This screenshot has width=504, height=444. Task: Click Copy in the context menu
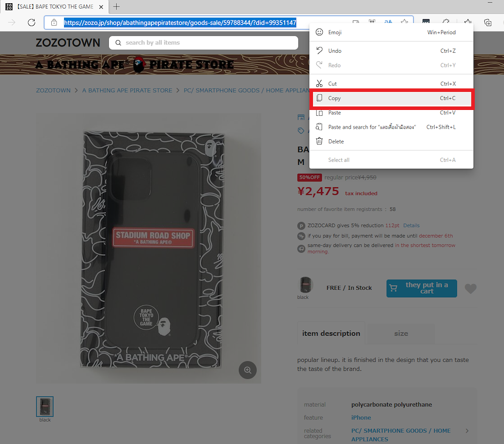pos(391,98)
